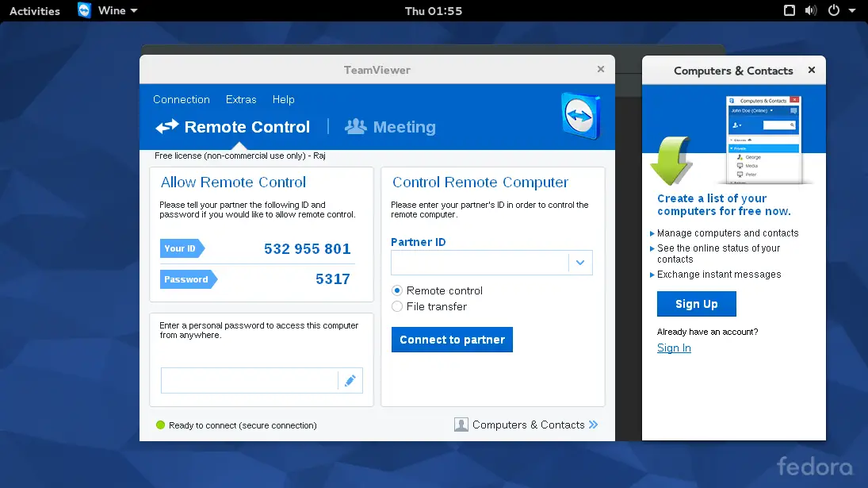Open the Help menu
868x488 pixels.
pyautogui.click(x=284, y=100)
